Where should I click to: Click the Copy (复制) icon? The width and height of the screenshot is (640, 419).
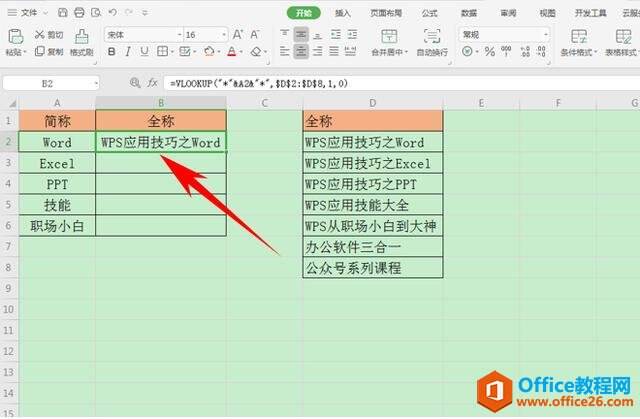[40, 51]
